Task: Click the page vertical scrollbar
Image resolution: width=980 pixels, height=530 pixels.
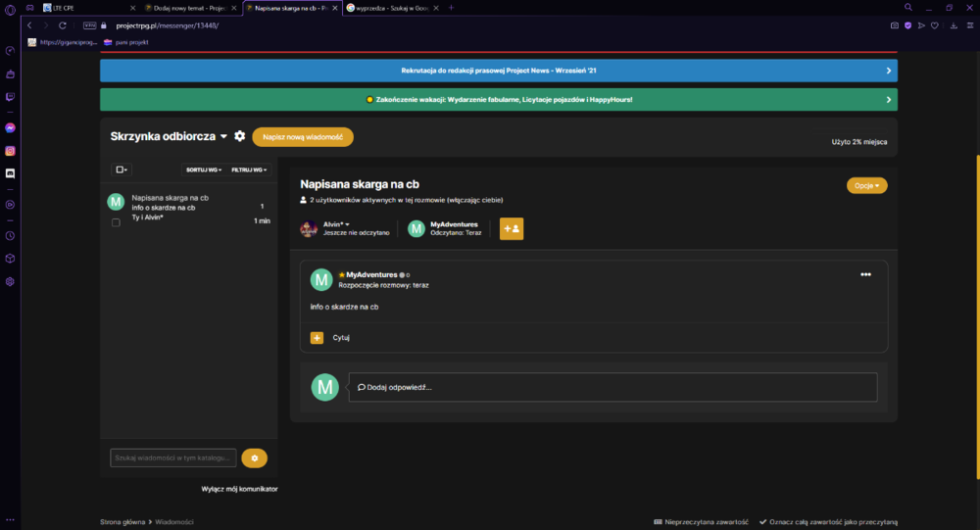Action: pos(977,316)
